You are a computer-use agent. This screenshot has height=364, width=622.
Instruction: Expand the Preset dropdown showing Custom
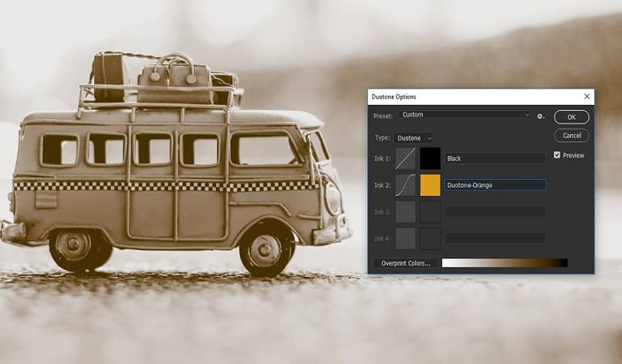(465, 115)
